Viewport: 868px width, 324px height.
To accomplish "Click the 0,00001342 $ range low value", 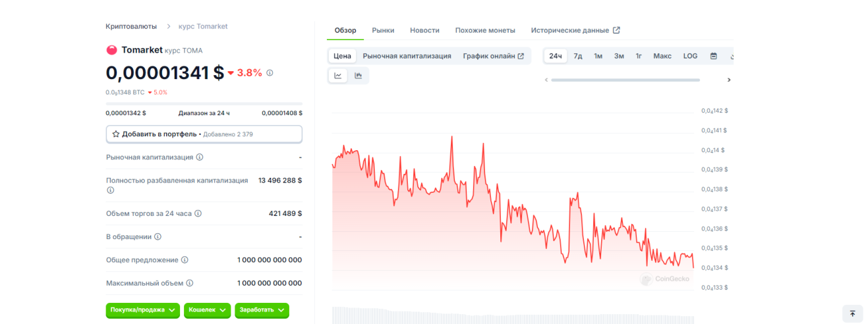I will click(x=126, y=113).
